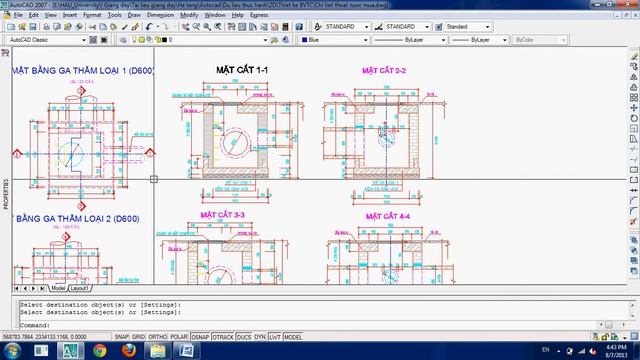Toggle GRID display in status bar

pos(138,337)
